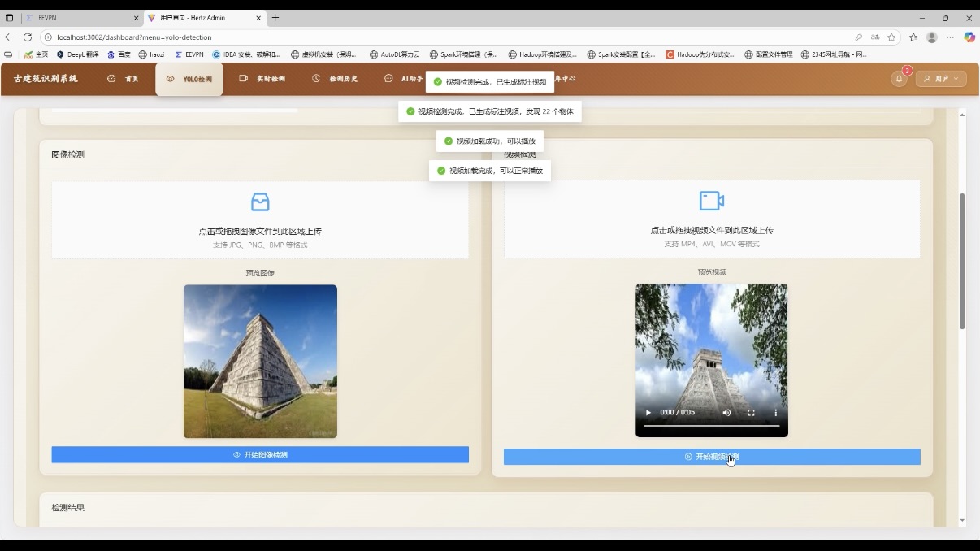Click the saved-password key icon in the address bar

tap(859, 37)
